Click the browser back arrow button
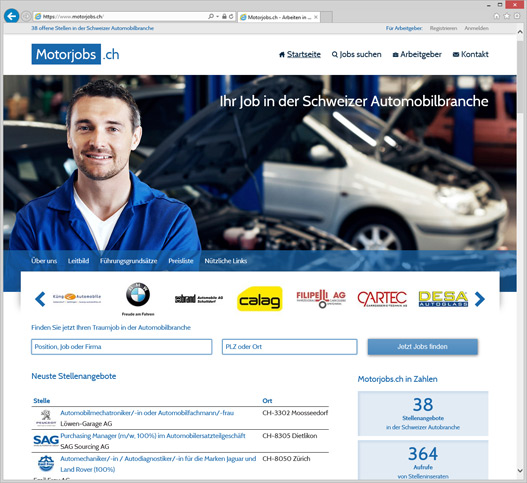 pyautogui.click(x=11, y=16)
